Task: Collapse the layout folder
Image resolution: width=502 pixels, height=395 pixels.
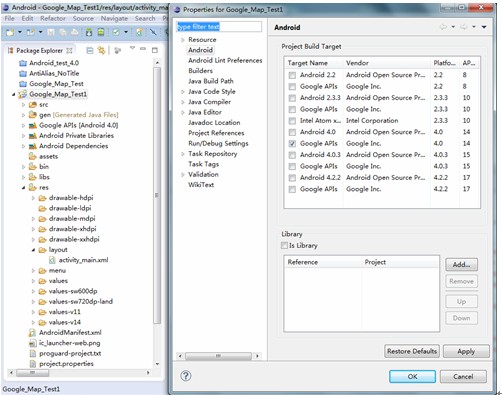Action: click(x=33, y=250)
